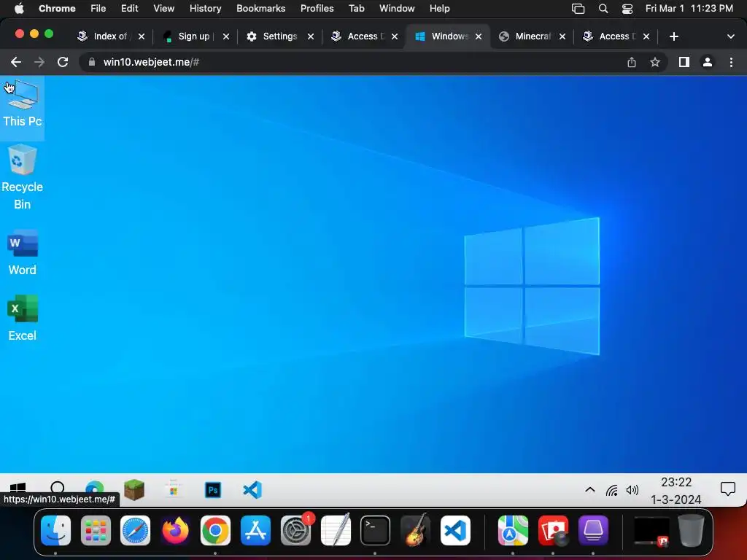
Task: Open Spotlight search in menu bar
Action: pyautogui.click(x=603, y=9)
